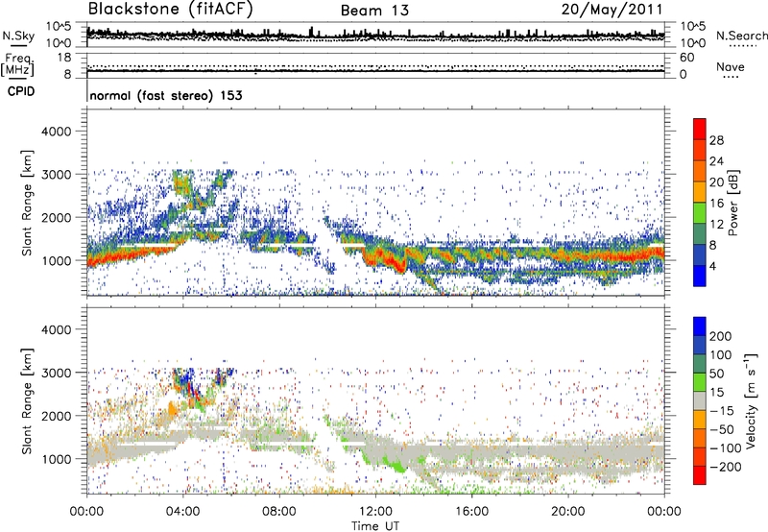Select the "20:00" time tick label

click(x=567, y=512)
